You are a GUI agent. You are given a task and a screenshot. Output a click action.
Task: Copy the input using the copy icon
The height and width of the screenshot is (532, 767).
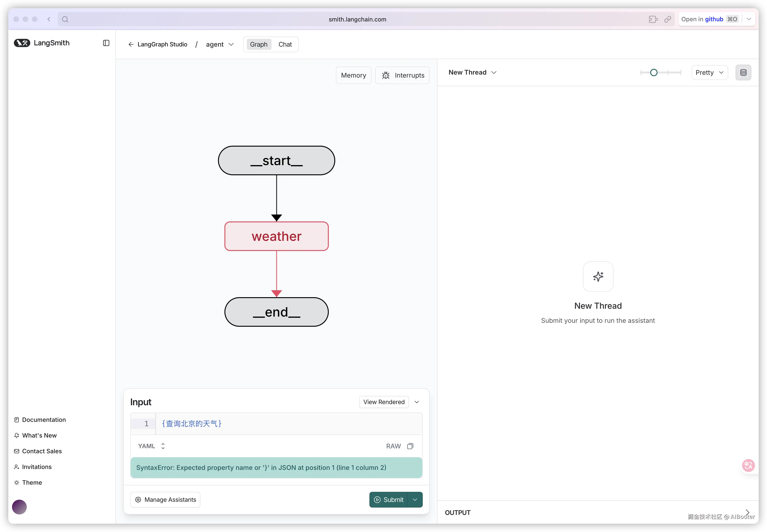point(410,446)
